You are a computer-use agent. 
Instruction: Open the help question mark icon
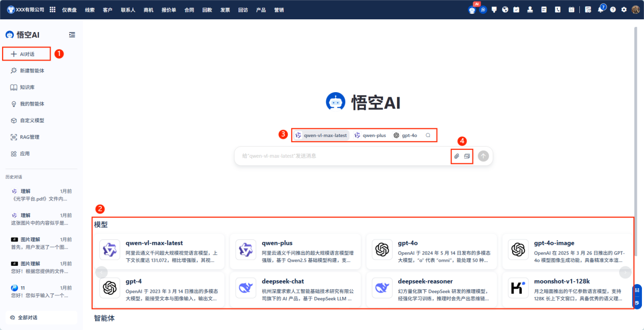(613, 10)
